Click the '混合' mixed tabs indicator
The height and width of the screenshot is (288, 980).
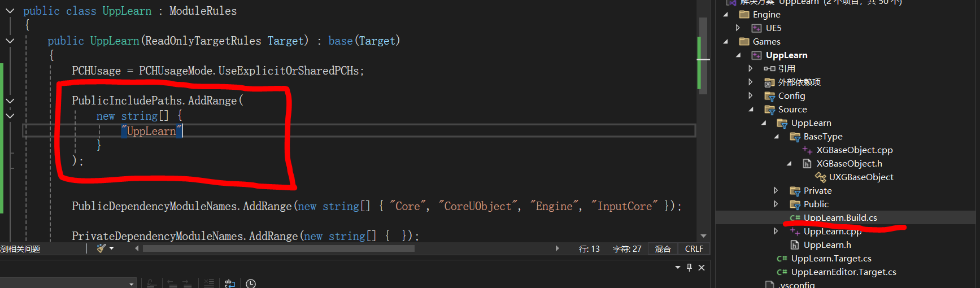(663, 249)
